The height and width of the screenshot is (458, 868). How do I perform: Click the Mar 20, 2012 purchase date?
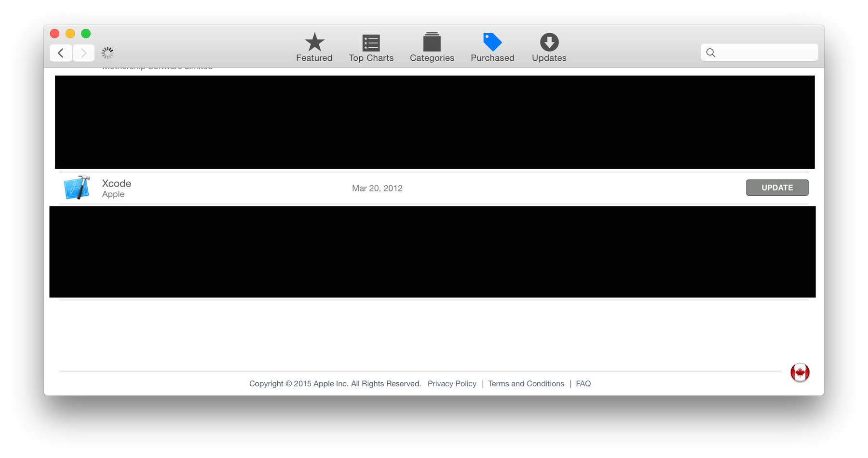click(377, 189)
